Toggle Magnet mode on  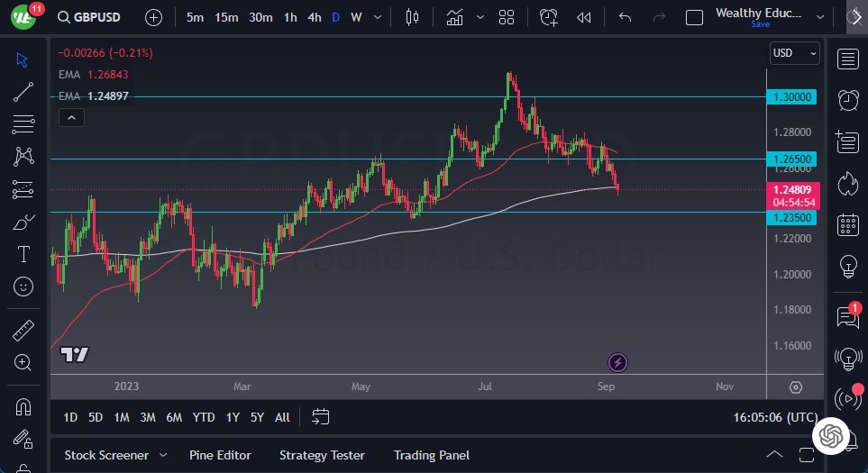[23, 406]
